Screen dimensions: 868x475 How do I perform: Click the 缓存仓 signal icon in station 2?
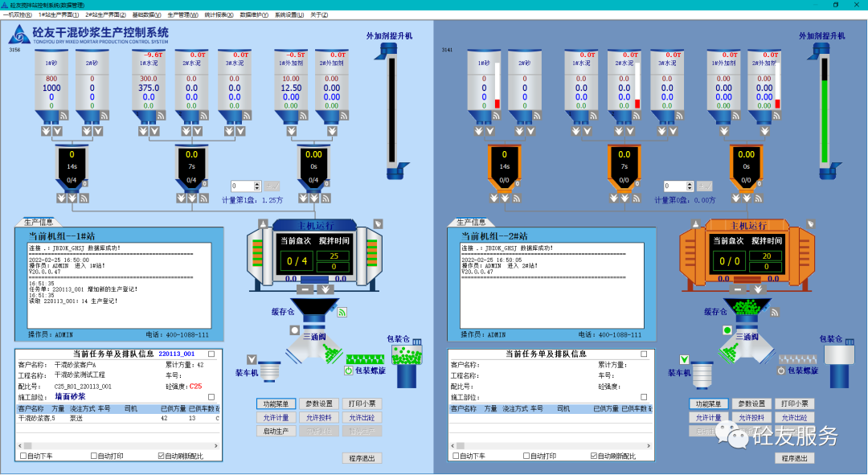pos(775,312)
